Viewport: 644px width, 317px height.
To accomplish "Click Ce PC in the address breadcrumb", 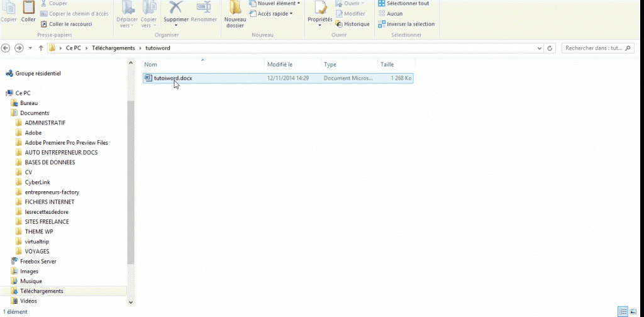I will [73, 48].
